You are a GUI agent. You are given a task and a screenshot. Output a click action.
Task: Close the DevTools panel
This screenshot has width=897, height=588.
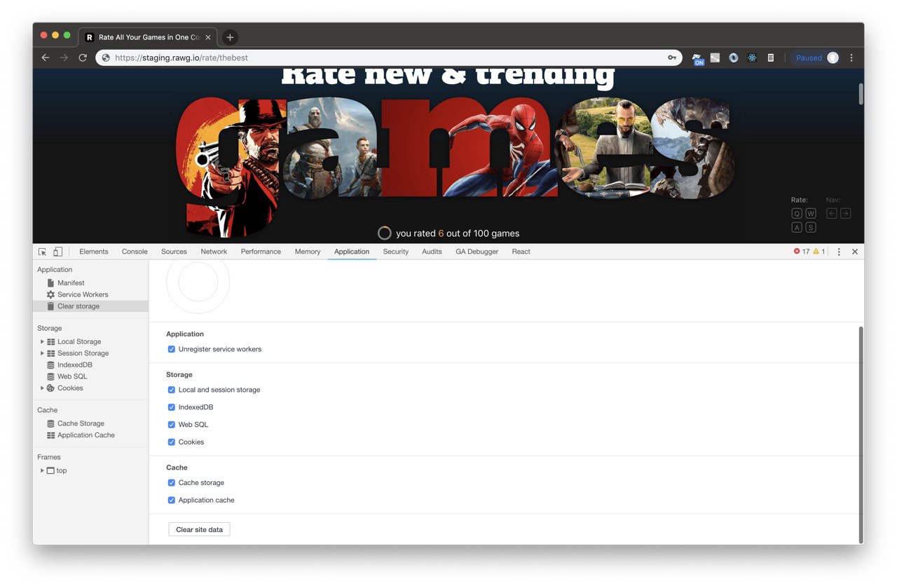[855, 252]
